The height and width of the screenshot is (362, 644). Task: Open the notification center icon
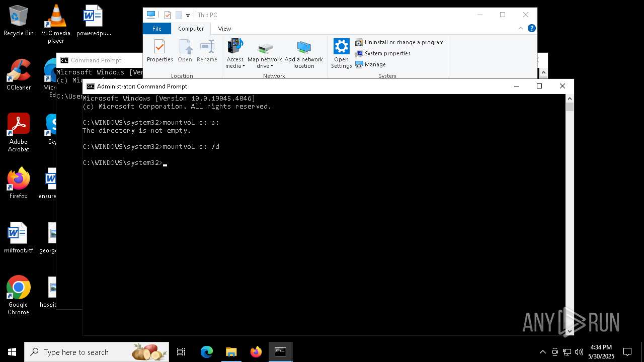[x=627, y=352]
